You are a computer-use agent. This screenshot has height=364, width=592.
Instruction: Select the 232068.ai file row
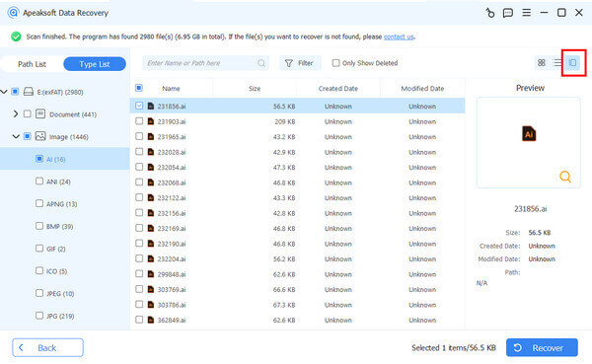298,182
